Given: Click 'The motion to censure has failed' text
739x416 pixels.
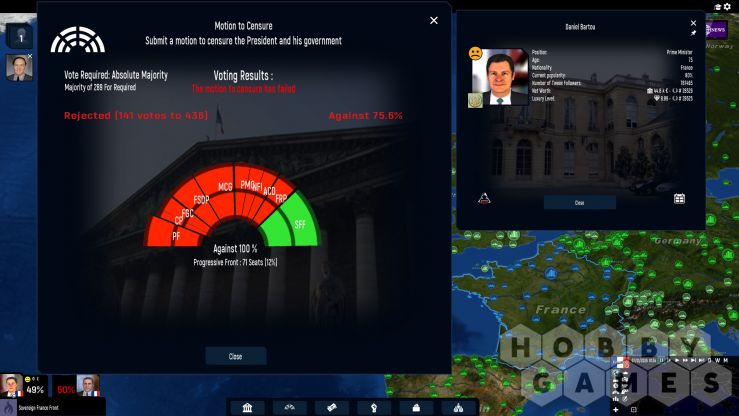Looking at the screenshot, I should 244,89.
